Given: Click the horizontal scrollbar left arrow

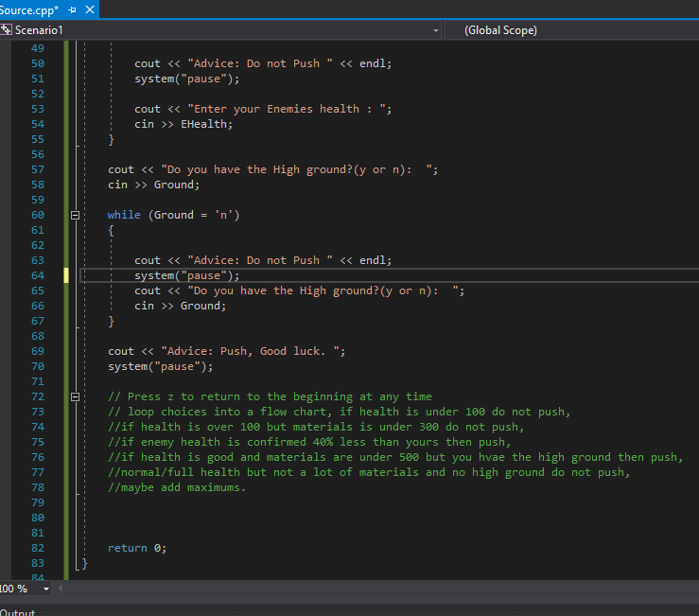Looking at the screenshot, I should 61,589.
